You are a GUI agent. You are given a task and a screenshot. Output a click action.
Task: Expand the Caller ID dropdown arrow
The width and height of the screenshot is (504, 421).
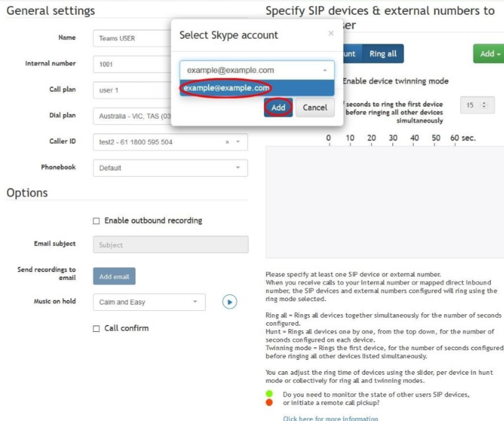point(238,142)
